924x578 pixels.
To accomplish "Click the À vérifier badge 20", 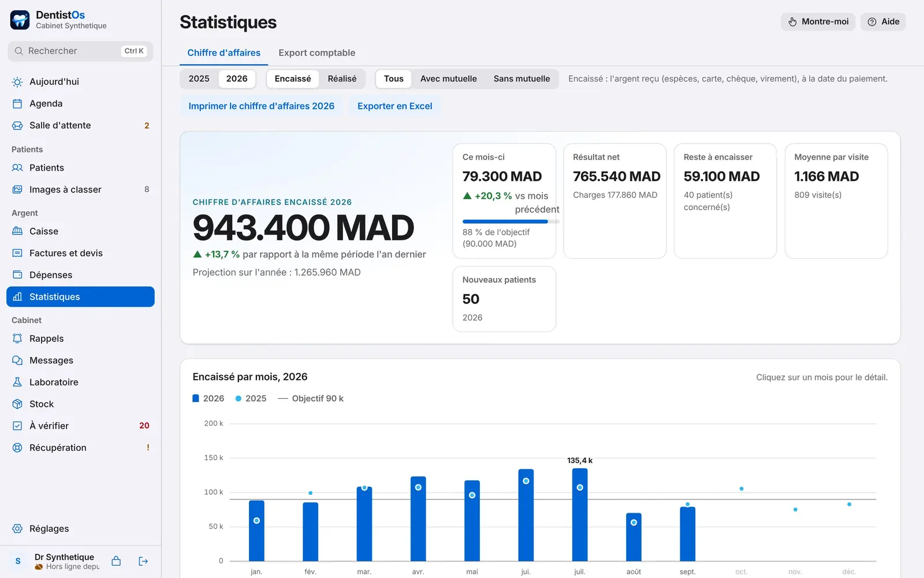I will (144, 425).
